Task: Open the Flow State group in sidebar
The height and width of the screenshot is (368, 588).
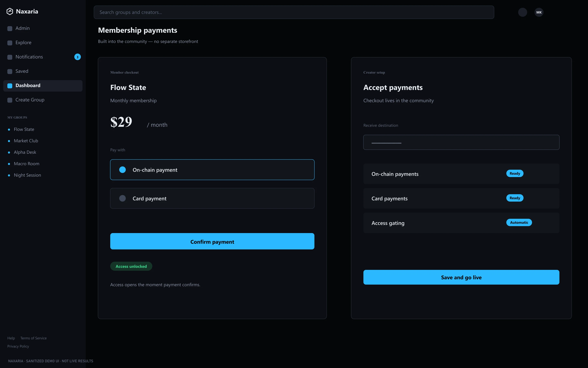Action: pyautogui.click(x=24, y=129)
